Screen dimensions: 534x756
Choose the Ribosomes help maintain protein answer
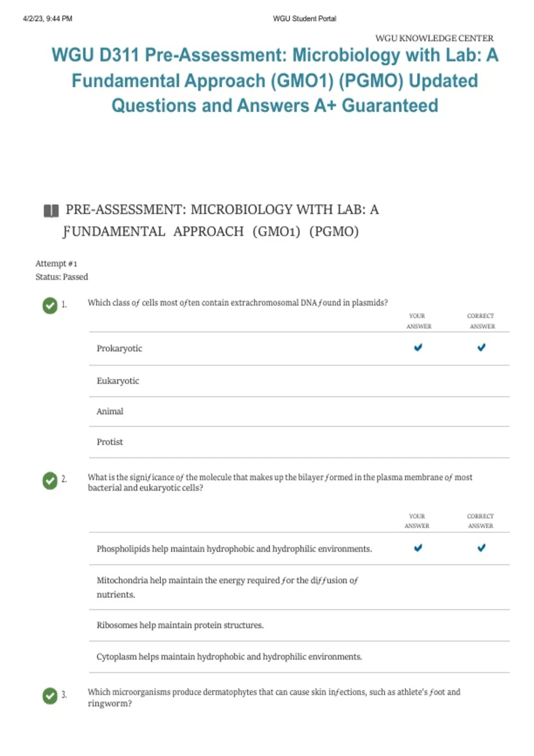(180, 625)
